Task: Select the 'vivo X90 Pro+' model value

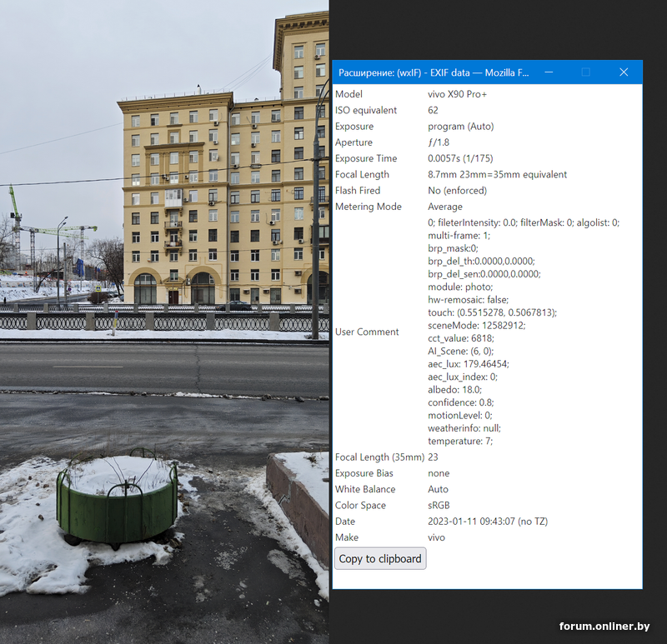Action: [457, 94]
